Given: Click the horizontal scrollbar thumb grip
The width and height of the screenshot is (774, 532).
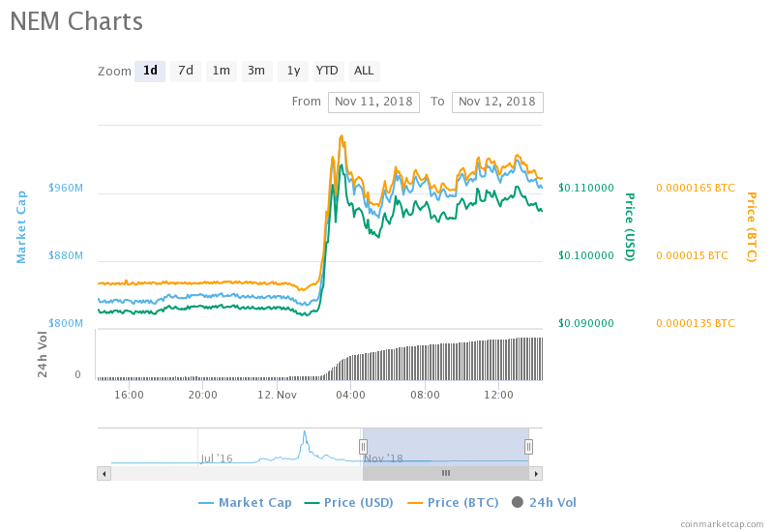Looking at the screenshot, I should click(x=446, y=473).
